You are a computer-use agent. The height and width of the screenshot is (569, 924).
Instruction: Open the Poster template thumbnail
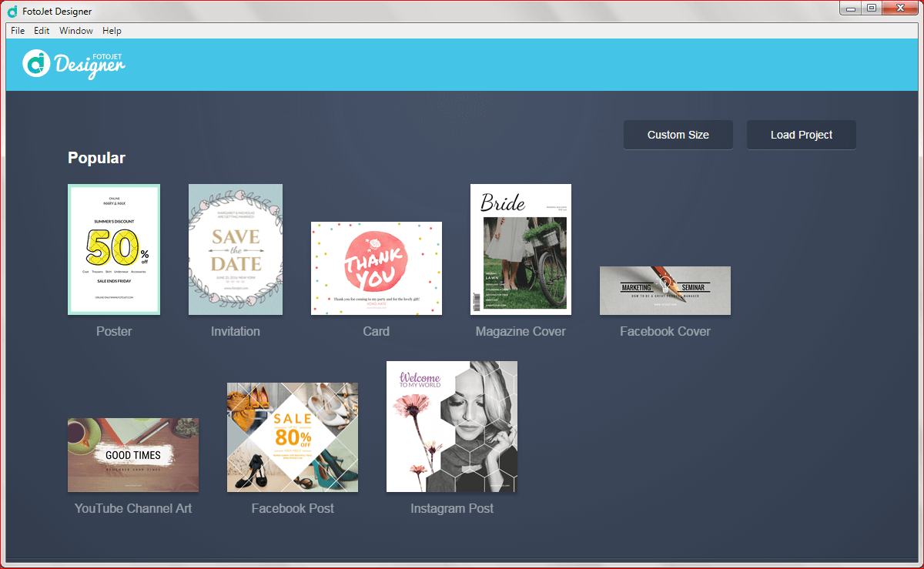point(114,249)
